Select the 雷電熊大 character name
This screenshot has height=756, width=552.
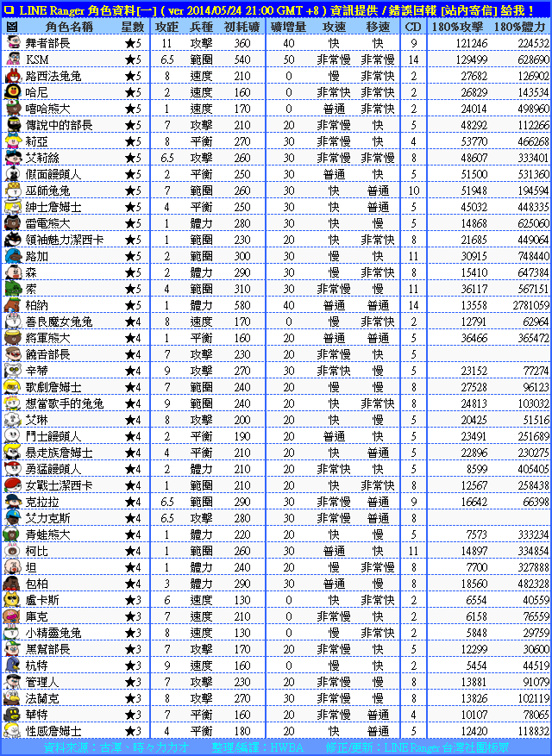pyautogui.click(x=53, y=223)
